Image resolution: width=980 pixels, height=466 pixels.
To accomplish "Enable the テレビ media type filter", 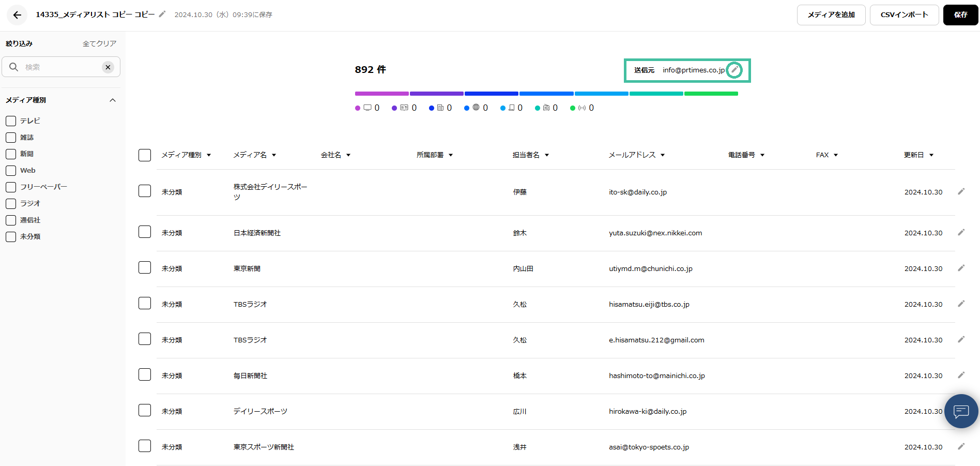I will pos(11,121).
